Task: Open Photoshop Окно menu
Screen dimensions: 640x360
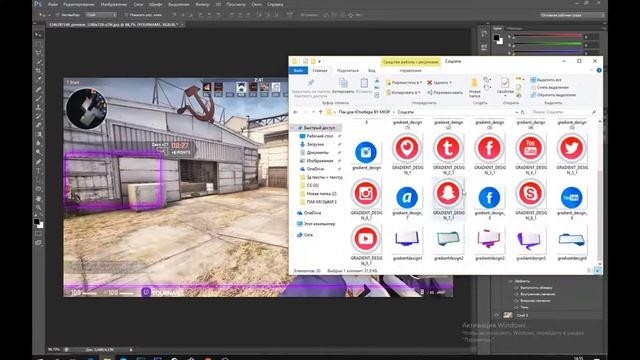Action: (257, 4)
